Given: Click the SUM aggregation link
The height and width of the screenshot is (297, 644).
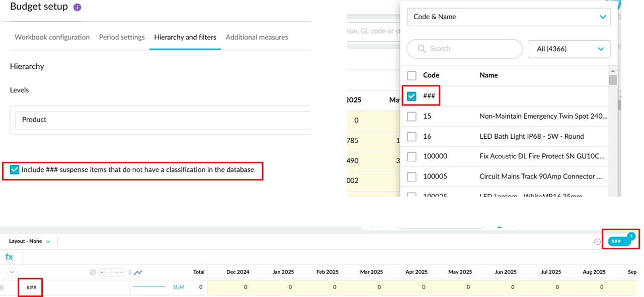Looking at the screenshot, I should coord(179,287).
